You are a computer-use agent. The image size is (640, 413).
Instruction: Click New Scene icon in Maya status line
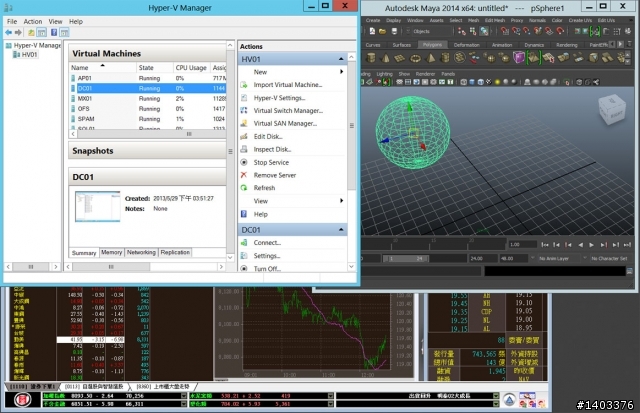coord(372,31)
